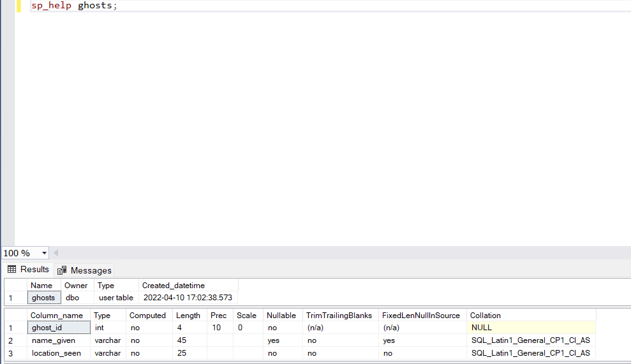The width and height of the screenshot is (631, 364).
Task: Select row header 2 of the columns grid
Action: pyautogui.click(x=16, y=340)
